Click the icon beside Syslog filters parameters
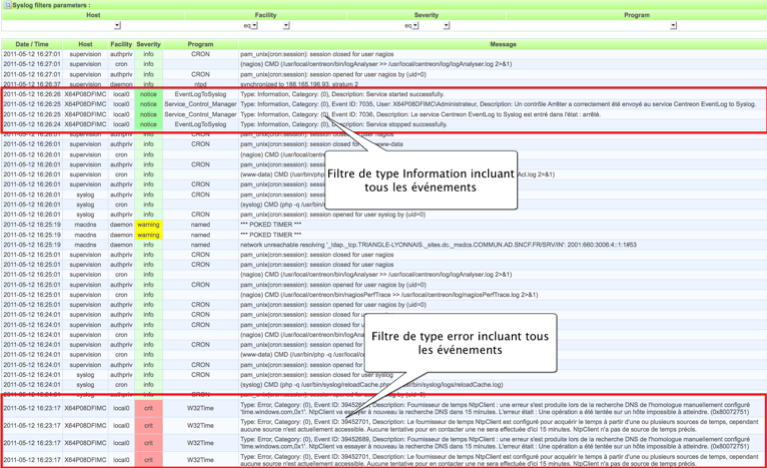The width and height of the screenshot is (767, 468). click(5, 5)
